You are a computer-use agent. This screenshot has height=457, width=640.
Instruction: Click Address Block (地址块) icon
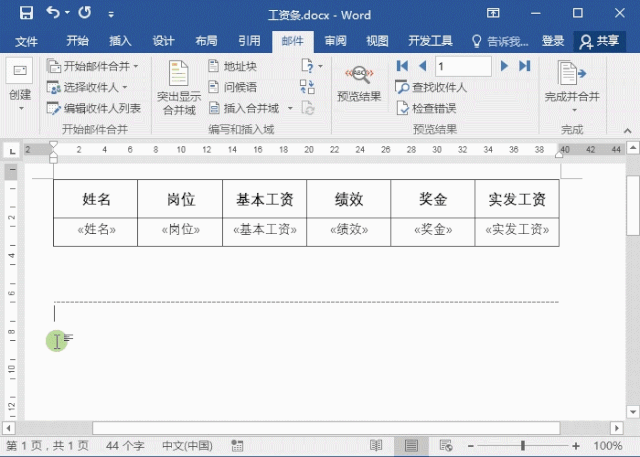pos(232,66)
